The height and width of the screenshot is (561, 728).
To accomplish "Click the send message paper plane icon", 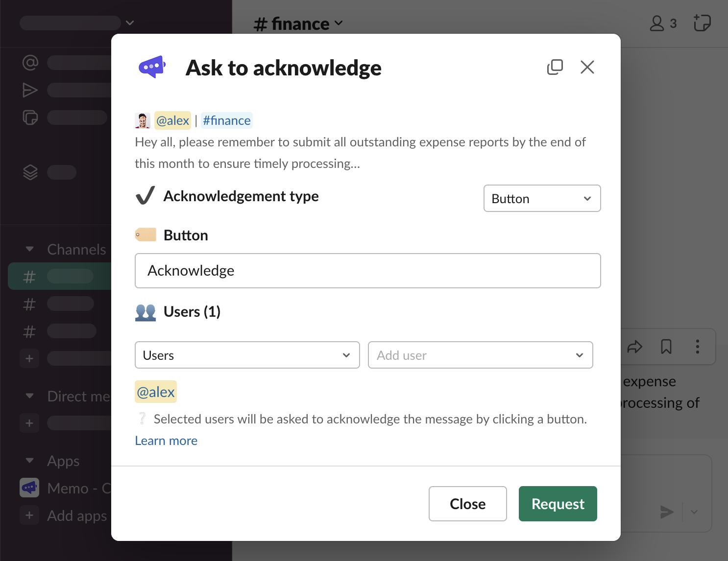I will point(667,512).
